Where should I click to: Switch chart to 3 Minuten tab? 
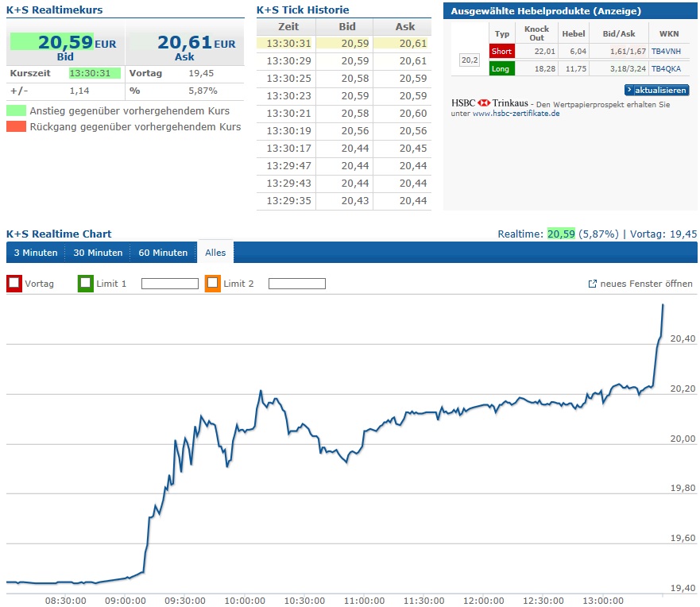(x=36, y=253)
